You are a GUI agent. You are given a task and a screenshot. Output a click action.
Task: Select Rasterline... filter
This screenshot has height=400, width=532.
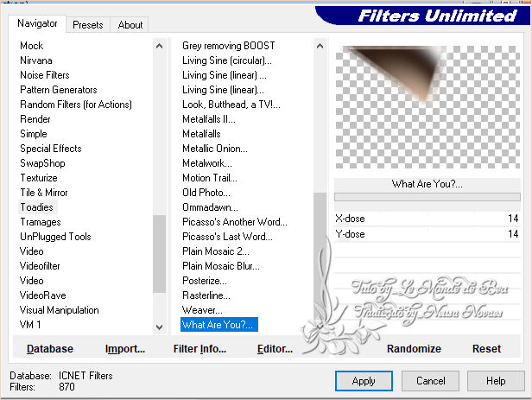(206, 295)
